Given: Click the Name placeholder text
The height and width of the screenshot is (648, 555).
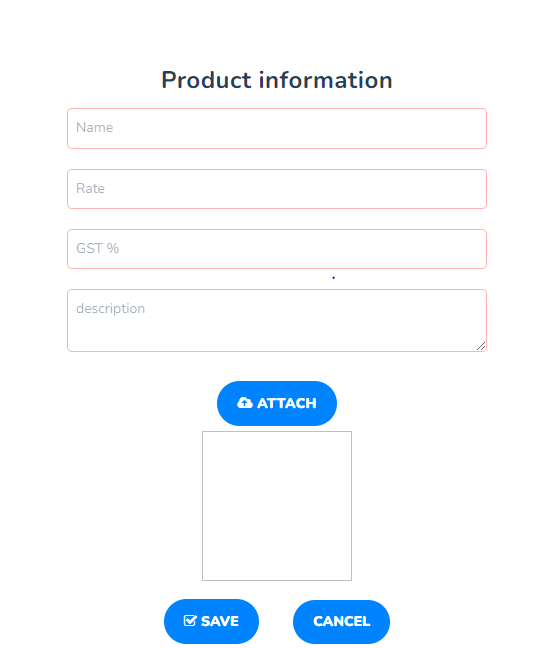Looking at the screenshot, I should pyautogui.click(x=95, y=127).
